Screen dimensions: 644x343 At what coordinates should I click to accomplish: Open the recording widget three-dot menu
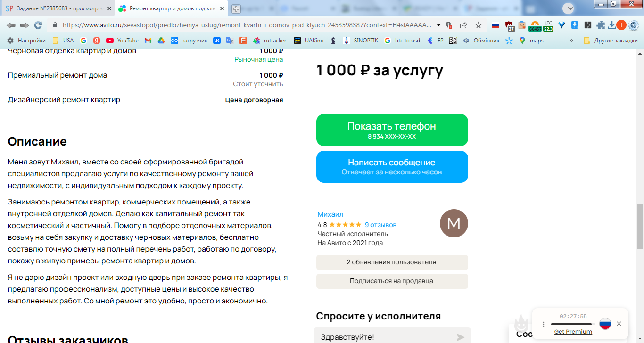pyautogui.click(x=544, y=324)
